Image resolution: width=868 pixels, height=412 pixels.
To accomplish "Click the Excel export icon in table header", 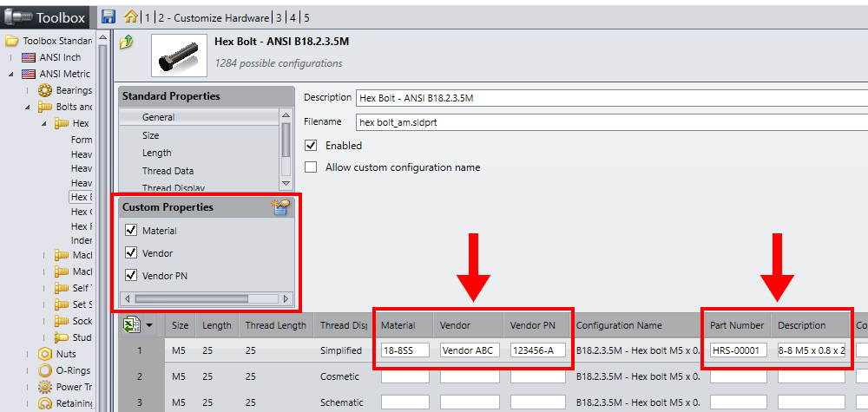I will (x=130, y=325).
